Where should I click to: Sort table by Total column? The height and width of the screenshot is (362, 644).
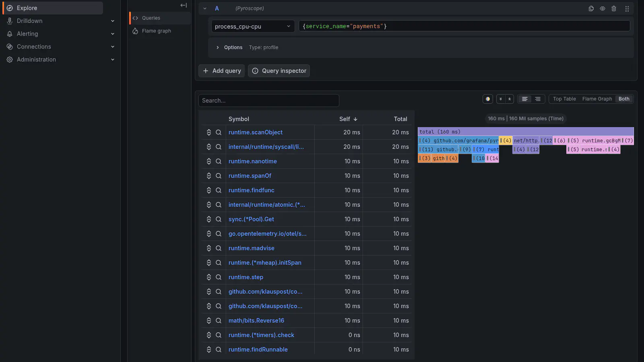[x=400, y=119]
